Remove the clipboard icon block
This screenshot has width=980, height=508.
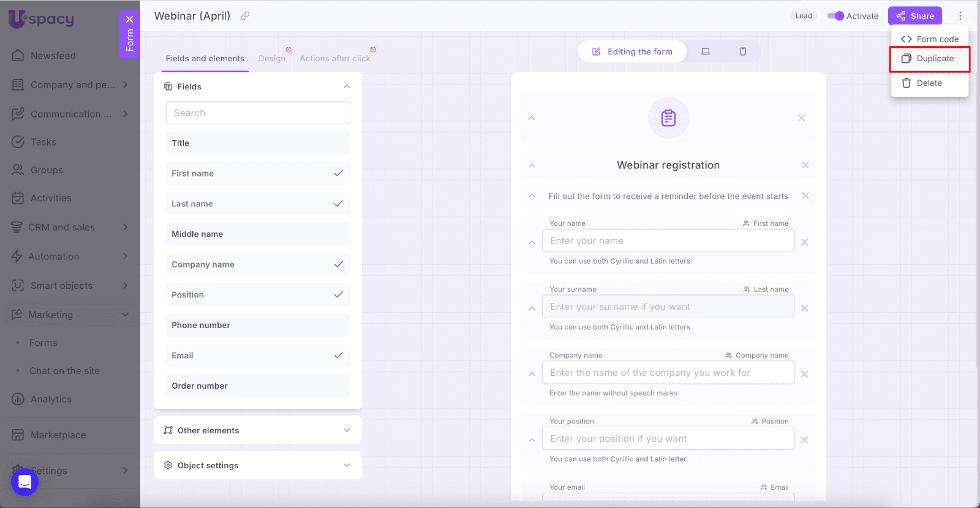click(x=801, y=118)
